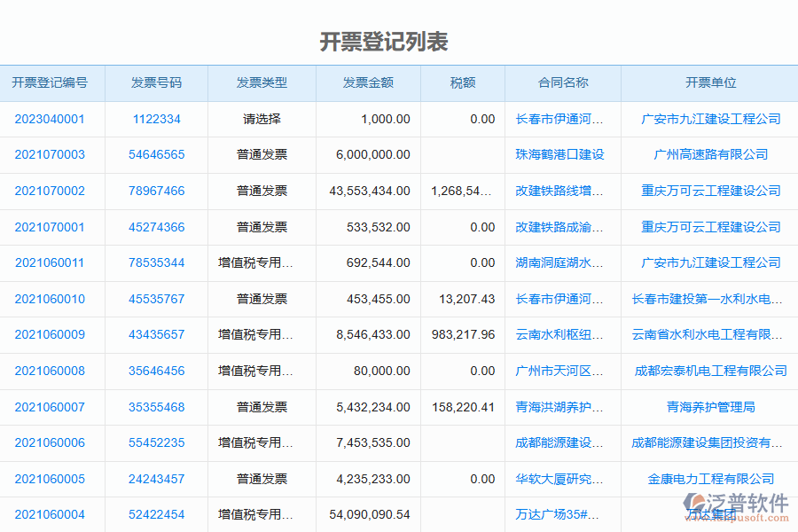This screenshot has height=532, width=798.
Task: View contract 改建铁路成渝 details
Action: point(561,227)
